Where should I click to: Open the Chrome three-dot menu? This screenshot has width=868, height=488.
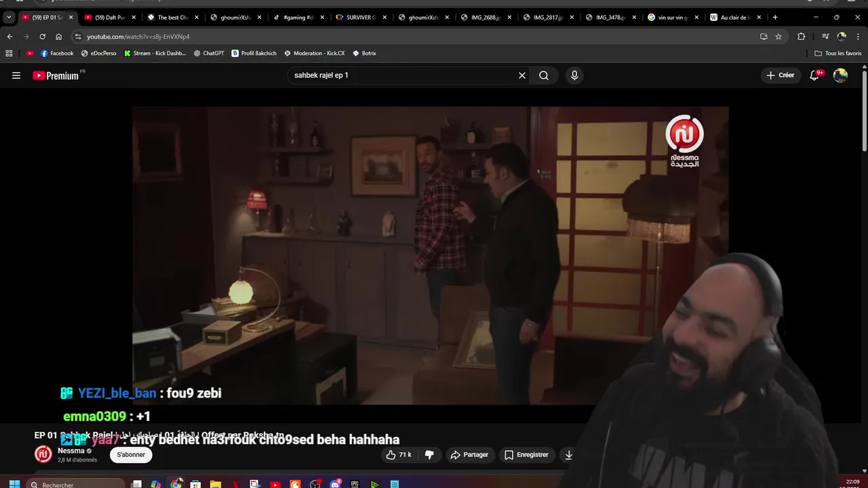point(858,37)
